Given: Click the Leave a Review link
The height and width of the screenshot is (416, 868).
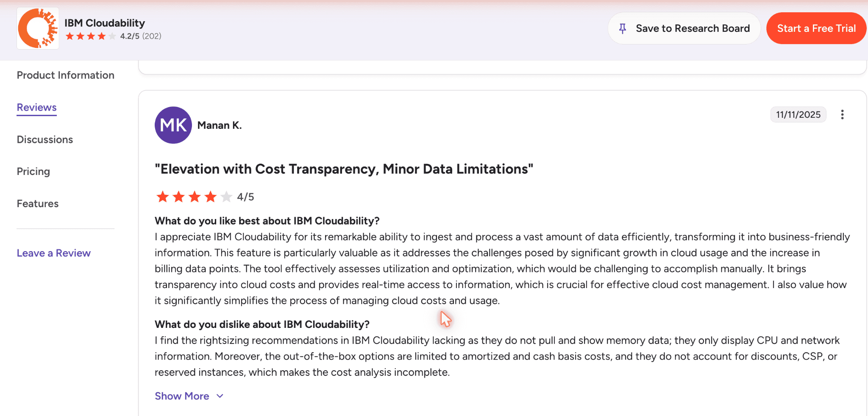Looking at the screenshot, I should pyautogui.click(x=54, y=253).
